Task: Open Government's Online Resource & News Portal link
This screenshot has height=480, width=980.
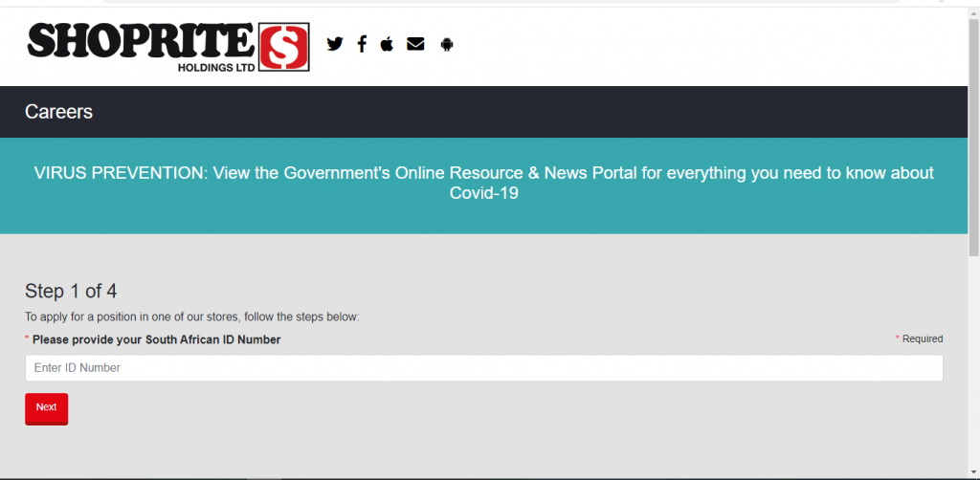Action: pos(483,173)
